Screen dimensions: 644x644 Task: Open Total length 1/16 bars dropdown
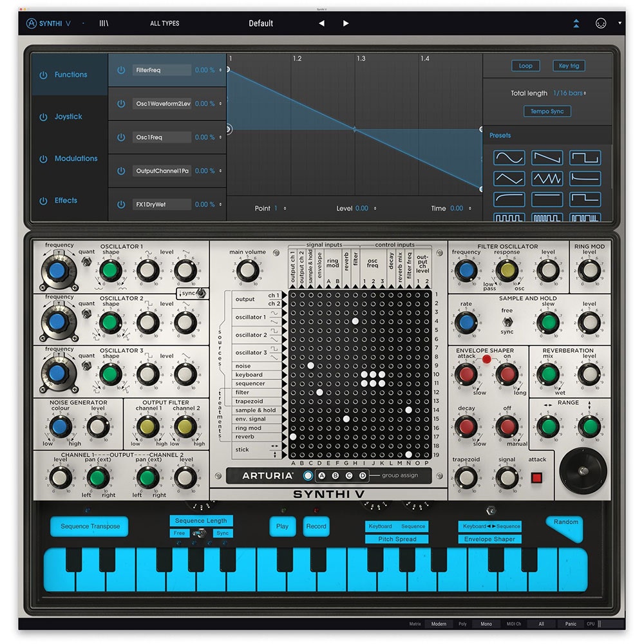[569, 93]
